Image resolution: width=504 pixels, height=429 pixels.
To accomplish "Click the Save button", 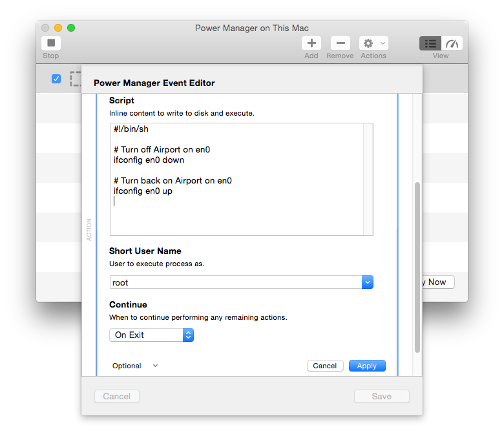I will point(381,396).
